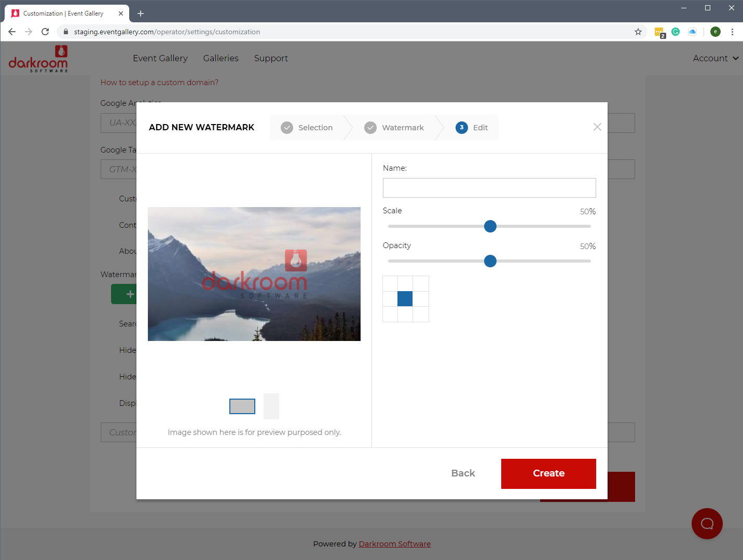The height and width of the screenshot is (560, 743).
Task: Go to the Watermark step
Action: (394, 128)
